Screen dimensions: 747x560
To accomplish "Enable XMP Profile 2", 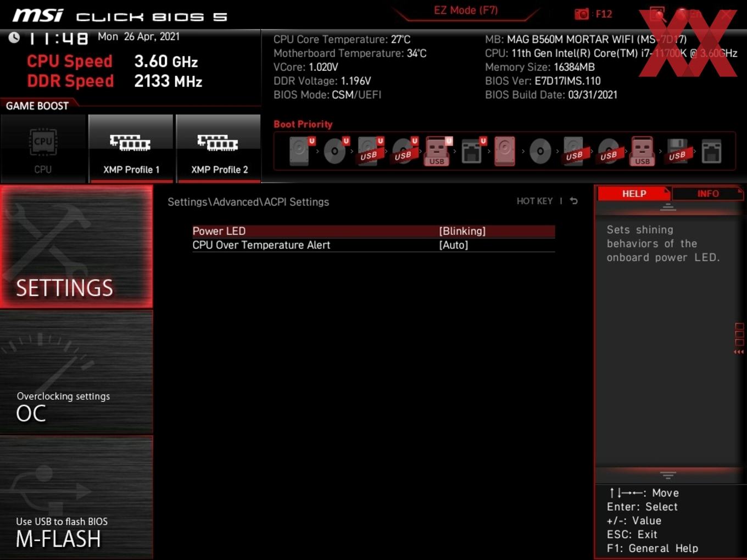I will (x=219, y=148).
